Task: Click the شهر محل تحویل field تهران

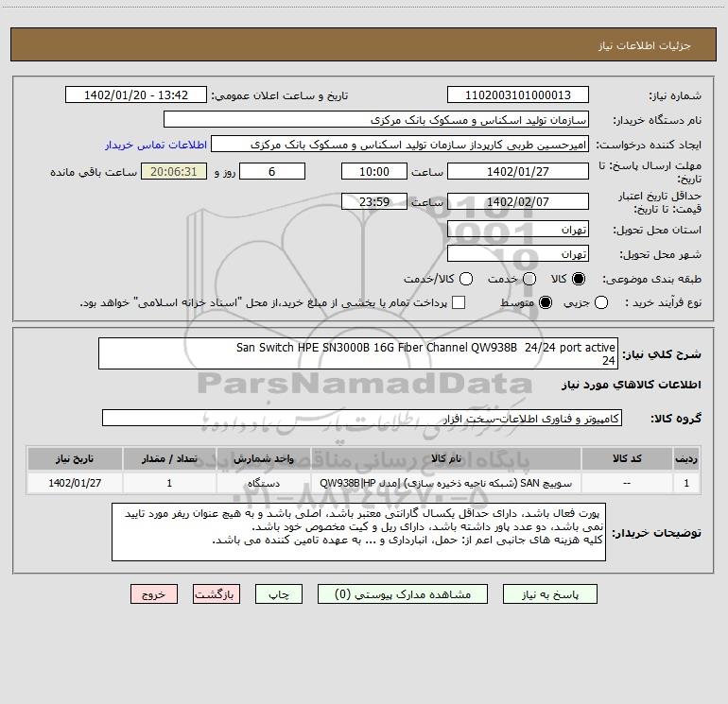Action: (518, 254)
